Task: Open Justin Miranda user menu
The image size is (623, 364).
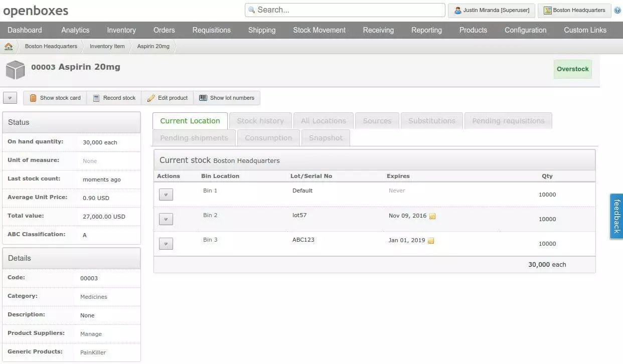Action: [x=492, y=10]
